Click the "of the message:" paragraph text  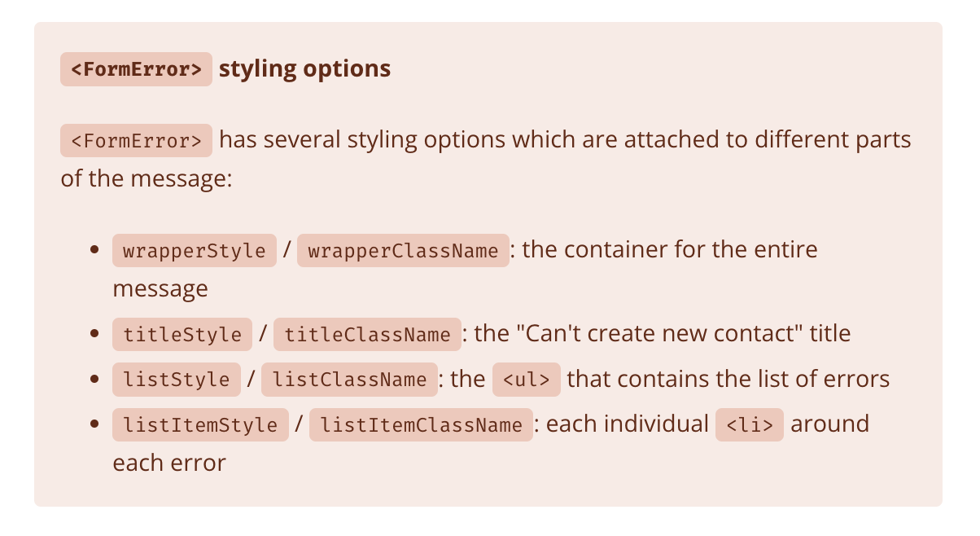147,178
